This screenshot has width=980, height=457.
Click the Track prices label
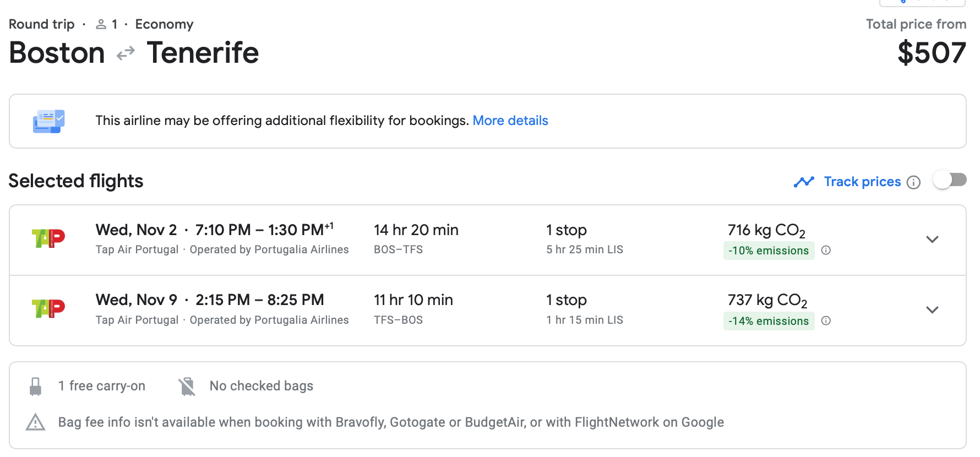[862, 182]
